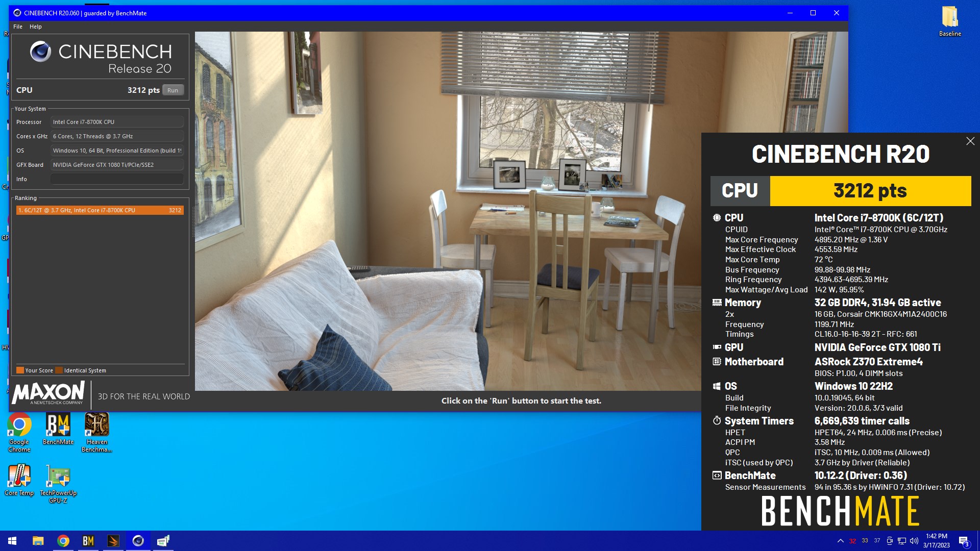
Task: Open the Heaven Benchmark desktop shortcut
Action: pos(96,433)
